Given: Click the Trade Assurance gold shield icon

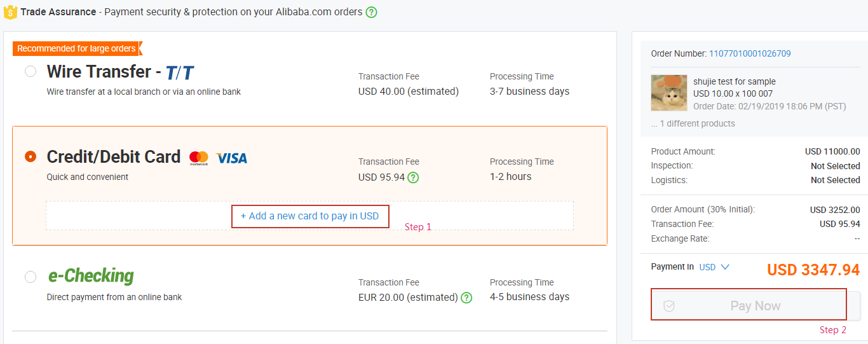Looking at the screenshot, I should click(x=10, y=12).
